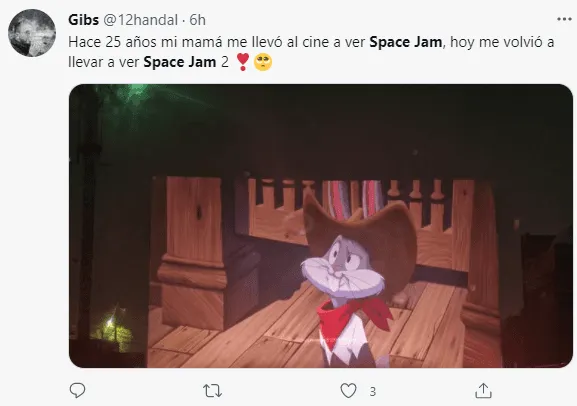Image resolution: width=577 pixels, height=406 pixels.
Task: Visit the @12handal handle profile
Action: 141,20
